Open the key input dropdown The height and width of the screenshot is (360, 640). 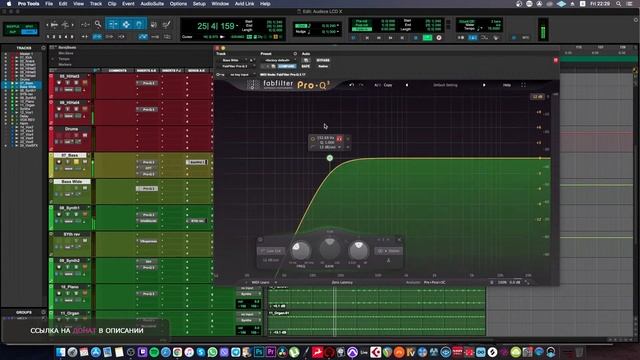(x=241, y=75)
